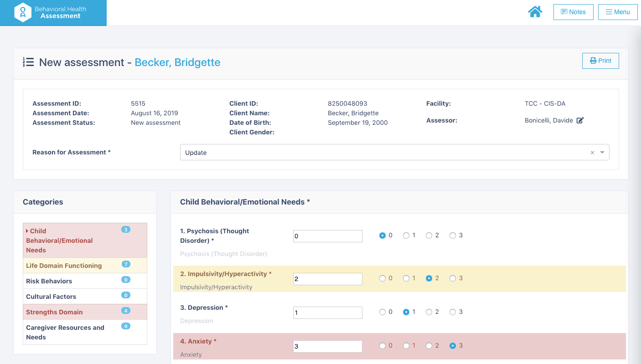Click the Behavioral Health Assessment logo
Viewport: 641px width, 364px height.
53,13
